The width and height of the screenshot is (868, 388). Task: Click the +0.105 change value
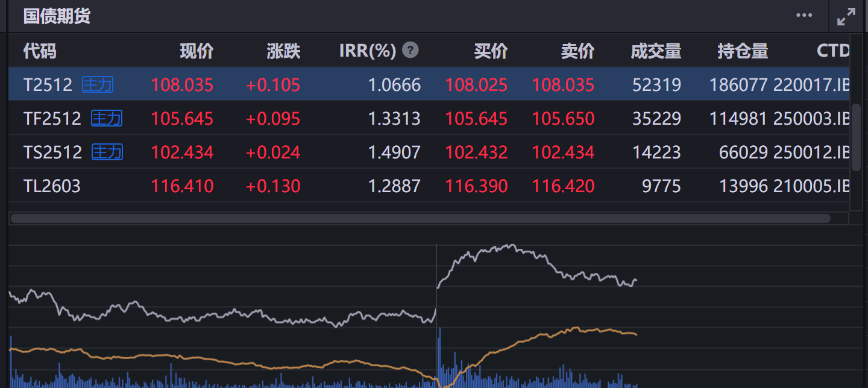point(273,84)
